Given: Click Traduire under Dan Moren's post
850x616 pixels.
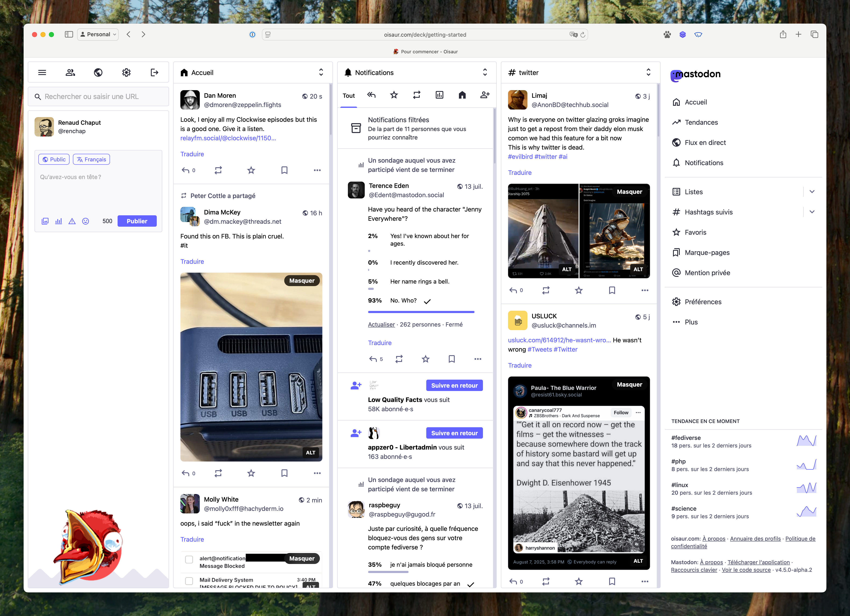Looking at the screenshot, I should tap(192, 154).
